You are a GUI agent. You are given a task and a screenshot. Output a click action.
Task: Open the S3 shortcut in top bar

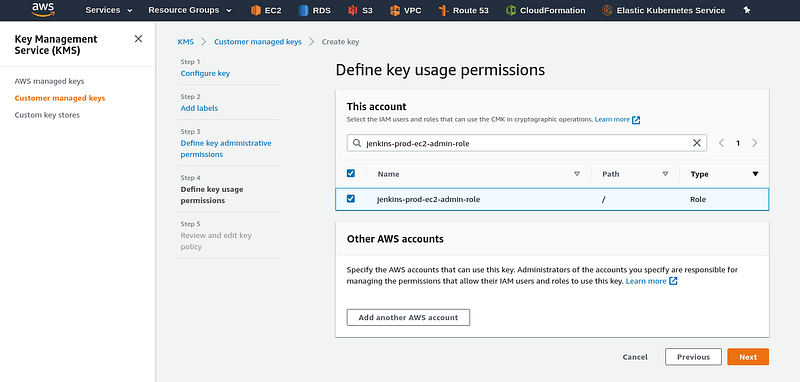point(360,10)
